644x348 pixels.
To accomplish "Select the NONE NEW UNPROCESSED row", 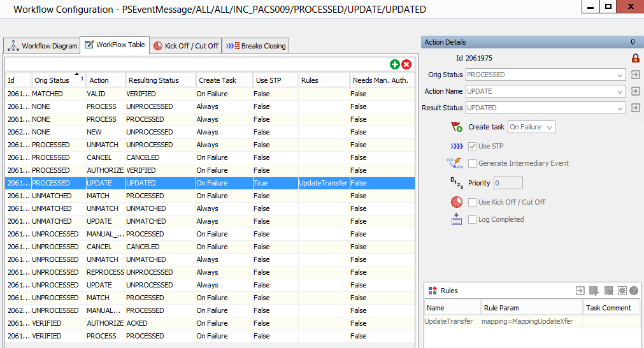I will pos(210,132).
